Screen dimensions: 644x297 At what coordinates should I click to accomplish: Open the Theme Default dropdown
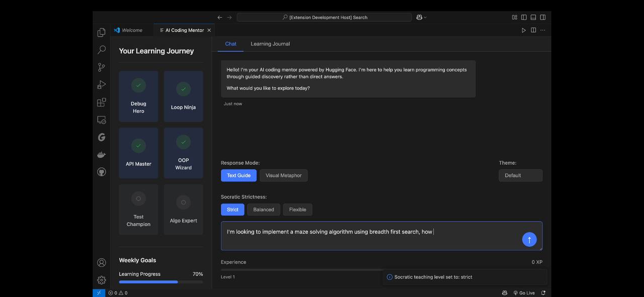[521, 175]
